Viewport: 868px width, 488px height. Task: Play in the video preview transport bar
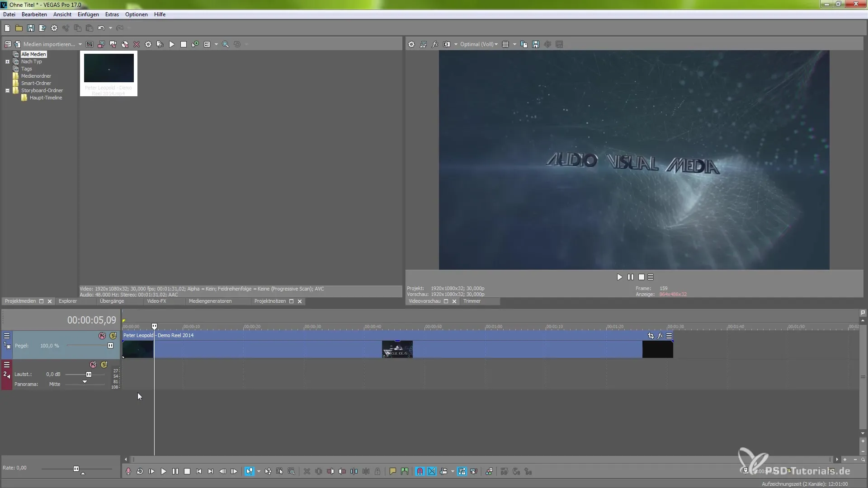620,277
